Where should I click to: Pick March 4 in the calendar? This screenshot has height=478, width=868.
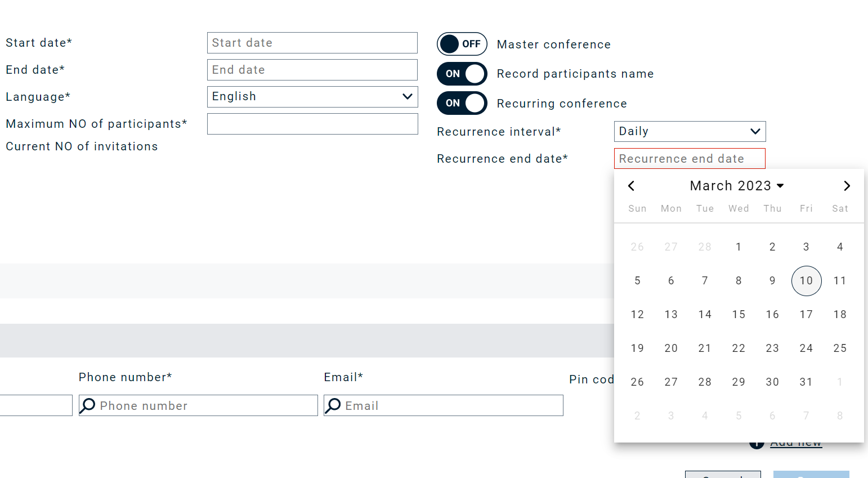[840, 247]
